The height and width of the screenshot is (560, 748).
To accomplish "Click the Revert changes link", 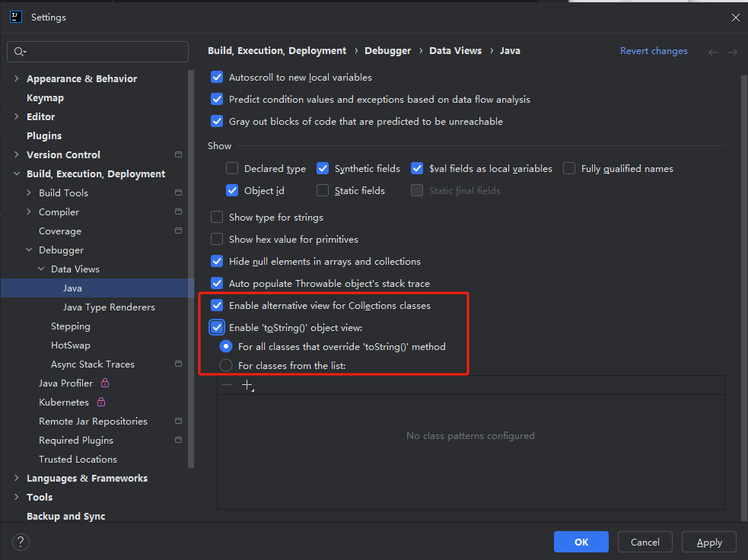I will [654, 51].
